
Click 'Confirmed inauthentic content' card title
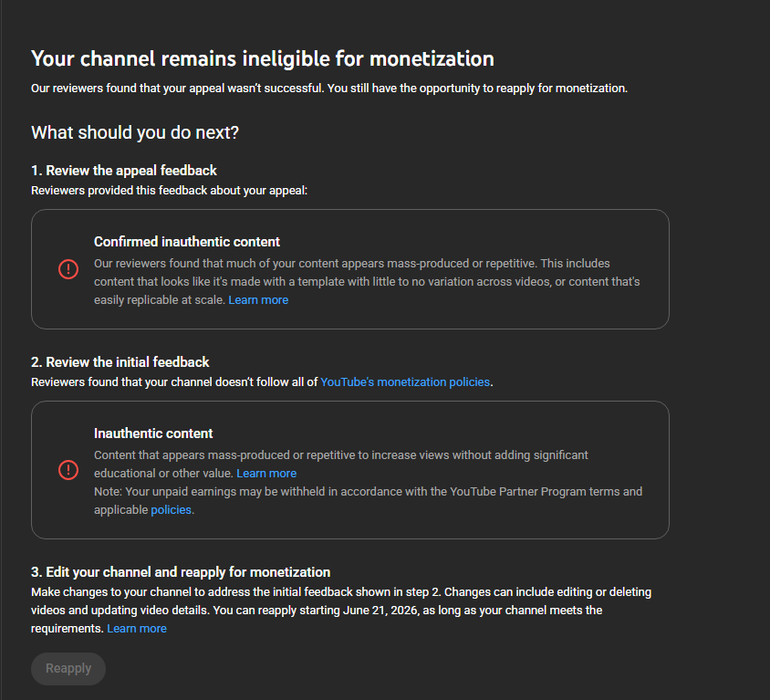(187, 242)
